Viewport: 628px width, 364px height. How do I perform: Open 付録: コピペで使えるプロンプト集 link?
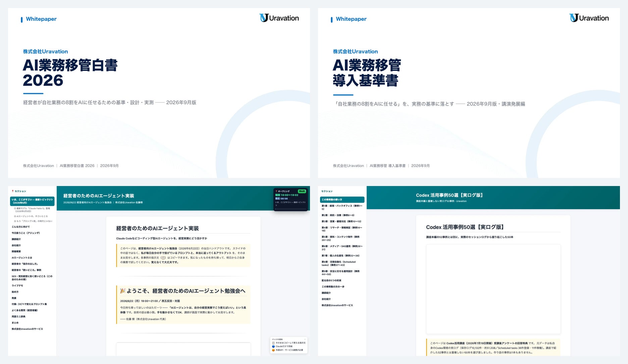click(x=29, y=304)
